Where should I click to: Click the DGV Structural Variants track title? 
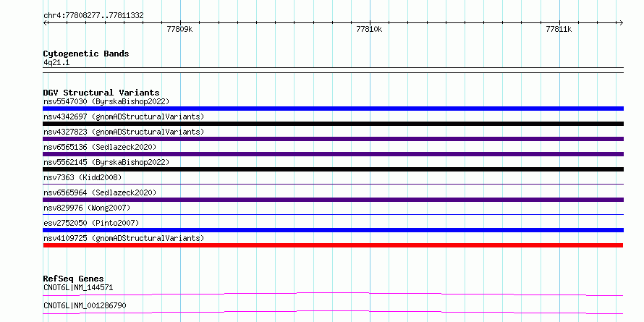coord(101,93)
